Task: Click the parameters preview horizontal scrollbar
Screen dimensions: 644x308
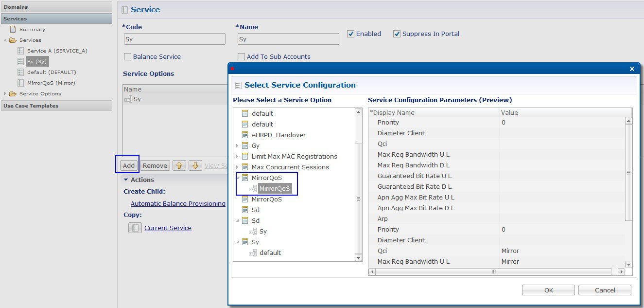Action: (x=496, y=272)
